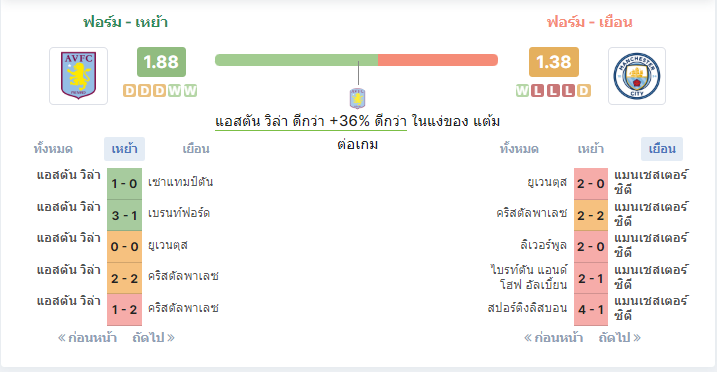This screenshot has width=717, height=372.
Task: Click Aston Villa's 1.88 form rating badge
Action: tap(161, 62)
